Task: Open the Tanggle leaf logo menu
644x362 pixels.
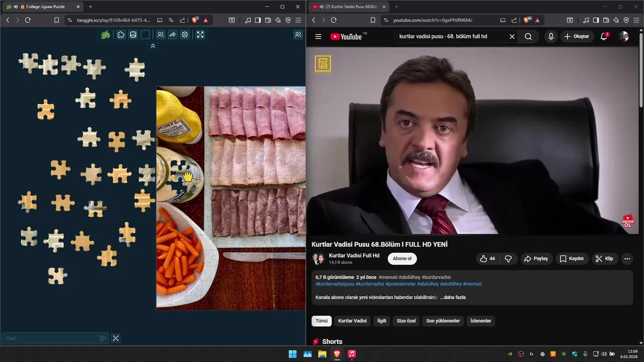Action: [106, 35]
